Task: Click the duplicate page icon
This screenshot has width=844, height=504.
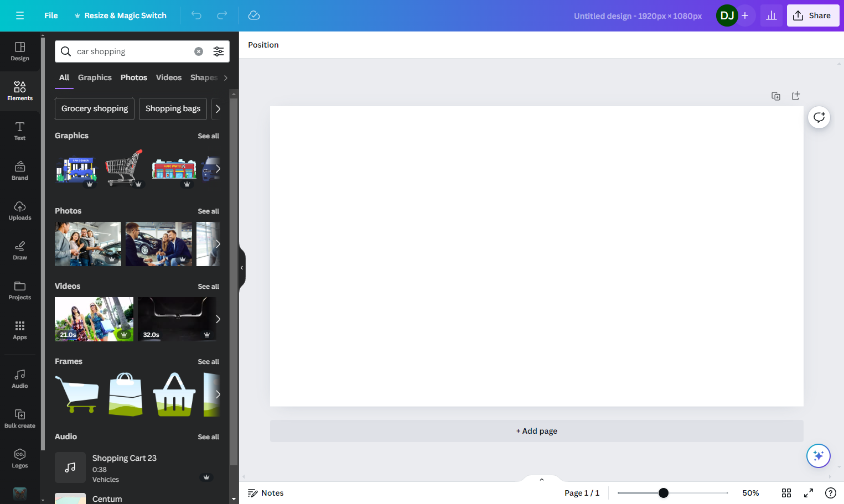Action: pyautogui.click(x=776, y=96)
